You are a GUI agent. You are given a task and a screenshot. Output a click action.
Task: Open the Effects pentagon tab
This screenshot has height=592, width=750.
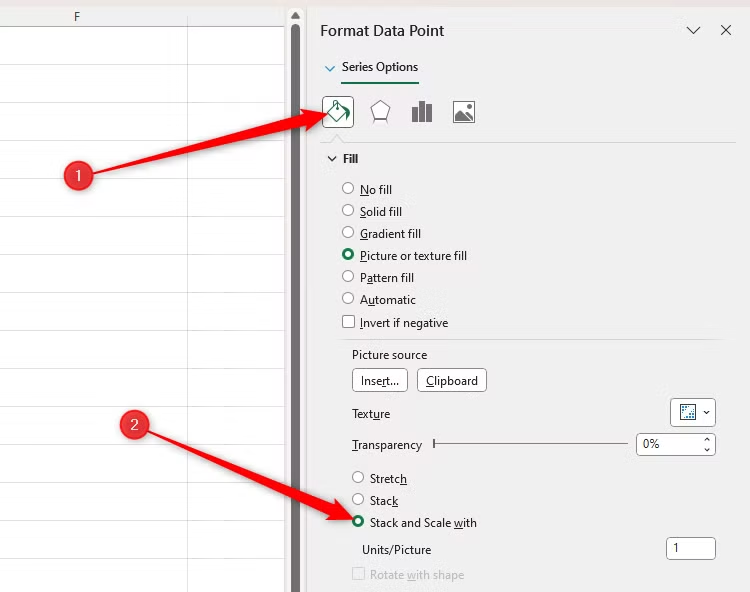pyautogui.click(x=380, y=112)
